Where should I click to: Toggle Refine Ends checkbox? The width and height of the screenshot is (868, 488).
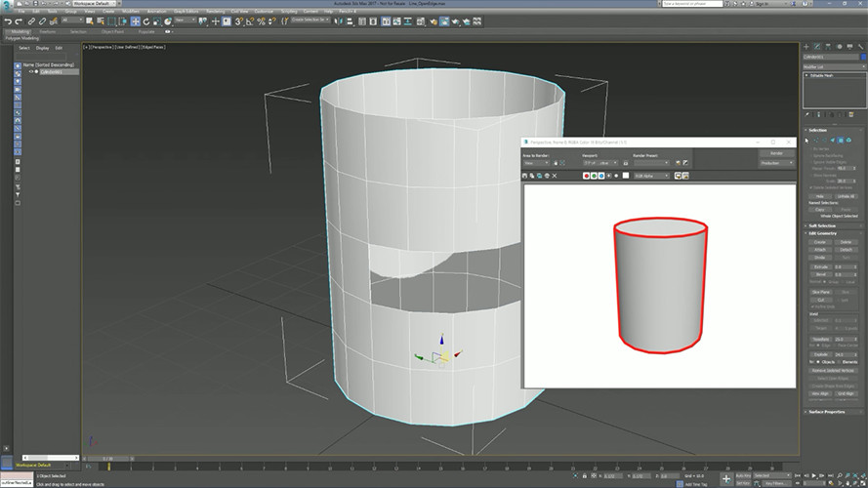(812, 306)
